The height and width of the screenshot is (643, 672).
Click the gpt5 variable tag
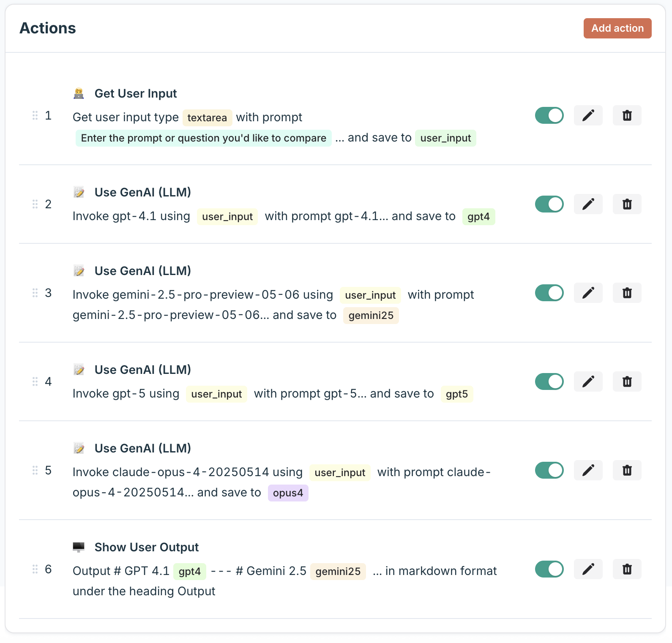457,394
